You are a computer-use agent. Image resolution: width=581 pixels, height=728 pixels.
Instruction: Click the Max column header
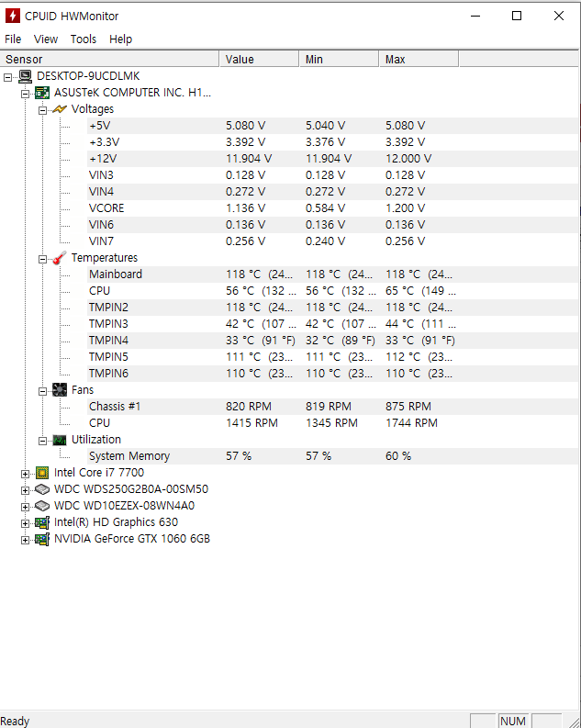click(x=419, y=60)
